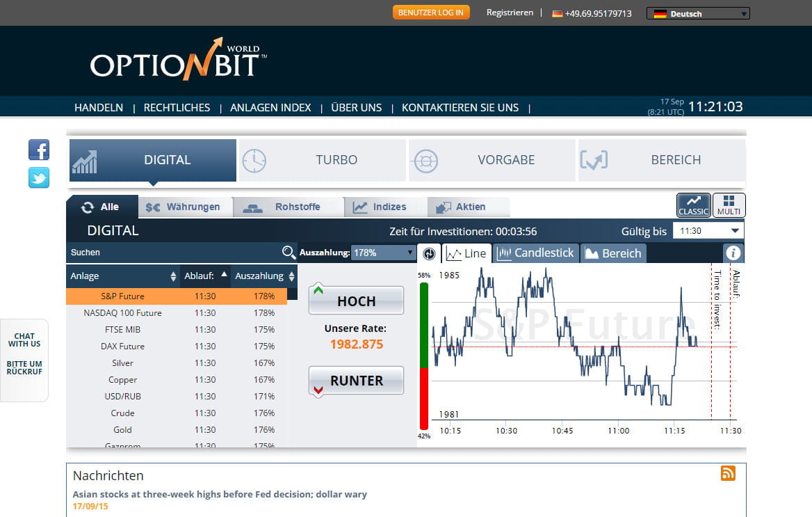Open KONTAKTIEREN SIE UNS menu
Viewport: 812px width, 517px height.
click(460, 107)
